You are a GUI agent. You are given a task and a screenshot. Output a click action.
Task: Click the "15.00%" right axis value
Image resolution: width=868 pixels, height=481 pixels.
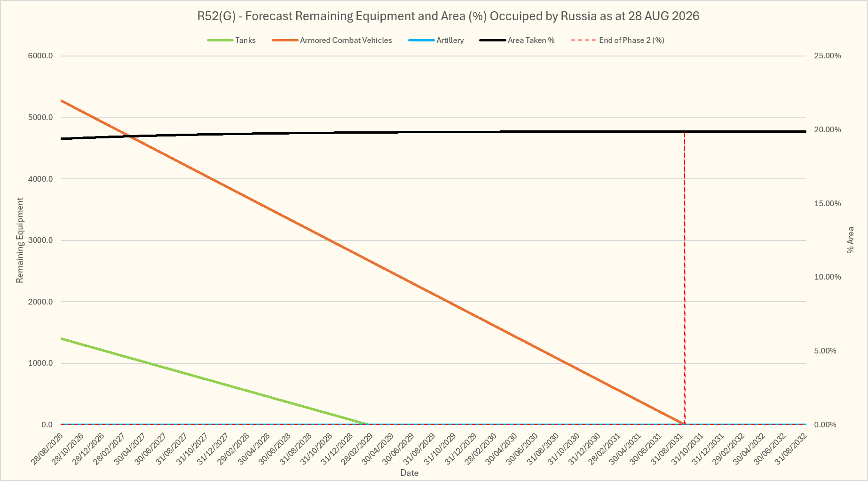[828, 203]
